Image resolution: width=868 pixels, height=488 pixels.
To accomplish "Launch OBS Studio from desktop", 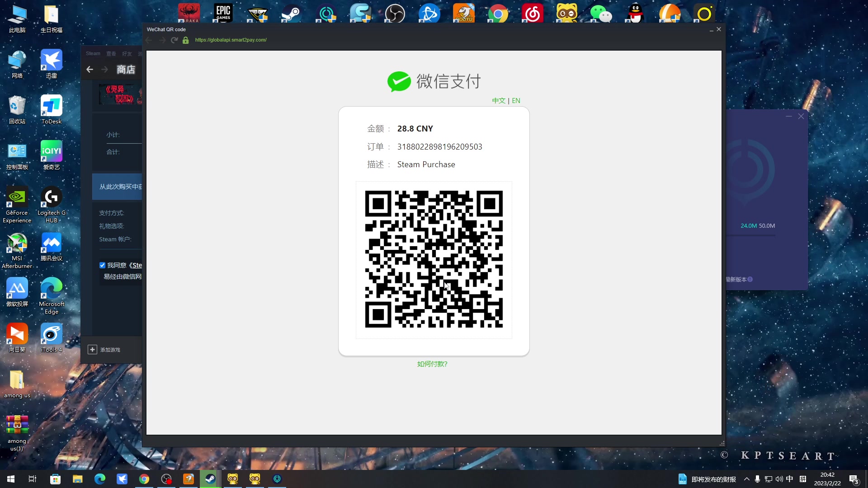I will [x=395, y=13].
